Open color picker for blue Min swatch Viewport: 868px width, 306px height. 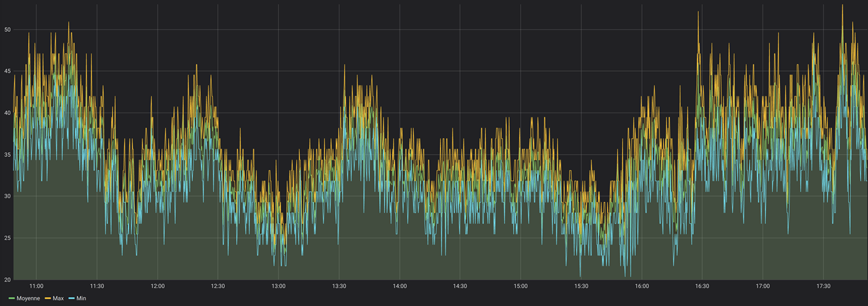(x=71, y=298)
